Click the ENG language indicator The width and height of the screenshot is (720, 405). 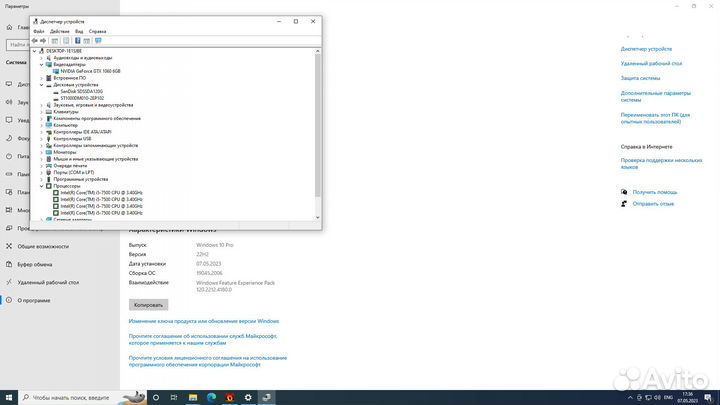669,398
